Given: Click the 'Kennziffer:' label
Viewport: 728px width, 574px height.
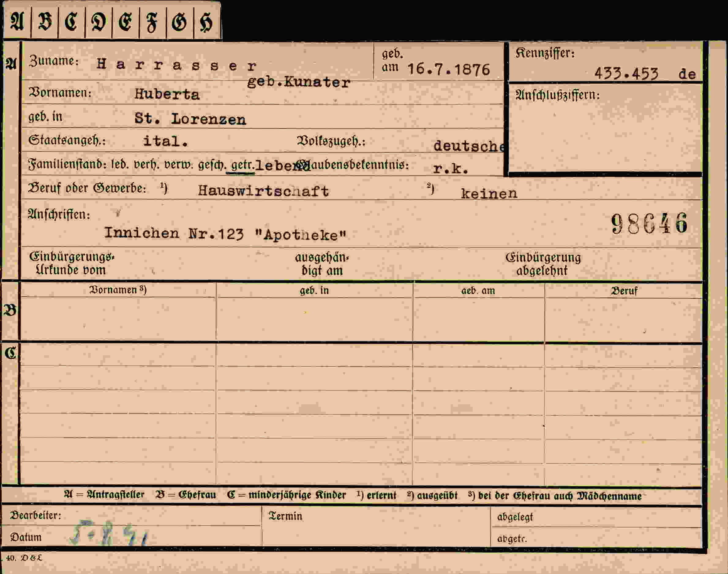Looking at the screenshot, I should tap(545, 53).
